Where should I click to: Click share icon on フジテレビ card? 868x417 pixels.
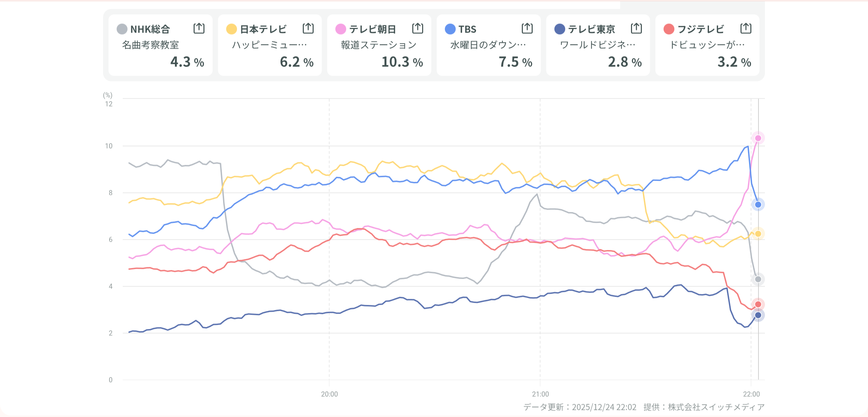point(746,28)
